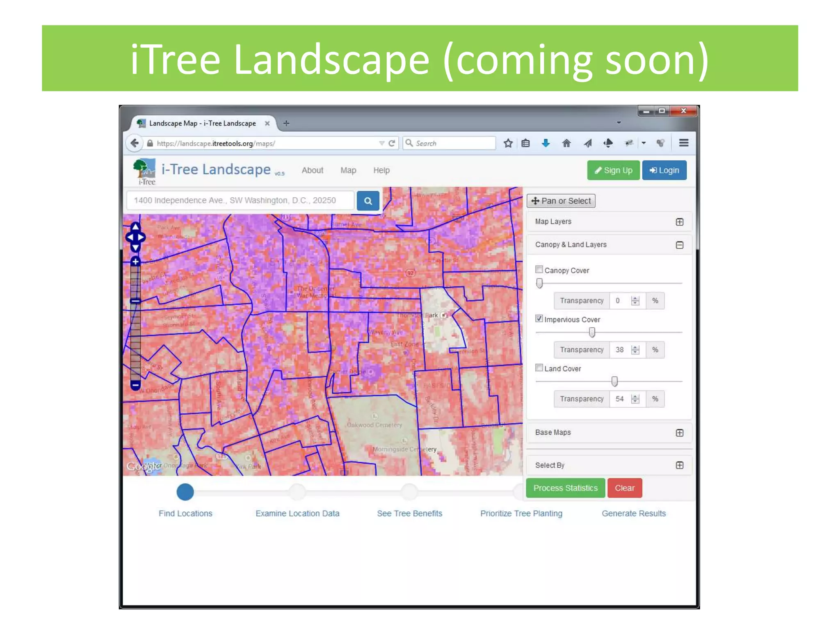Screen dimensions: 840x630
Task: Click the address search input field
Action: pos(240,201)
